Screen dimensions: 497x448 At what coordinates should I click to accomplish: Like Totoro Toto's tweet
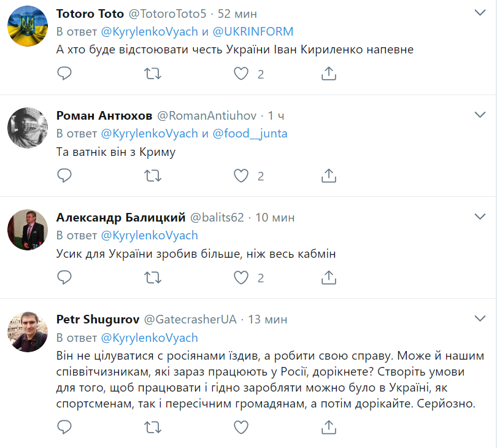coord(242,74)
